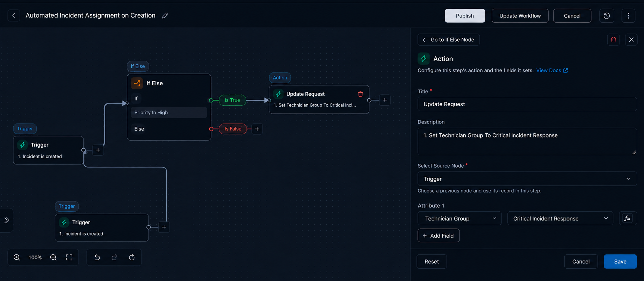
Task: Click the Priority In High condition
Action: pyautogui.click(x=169, y=112)
